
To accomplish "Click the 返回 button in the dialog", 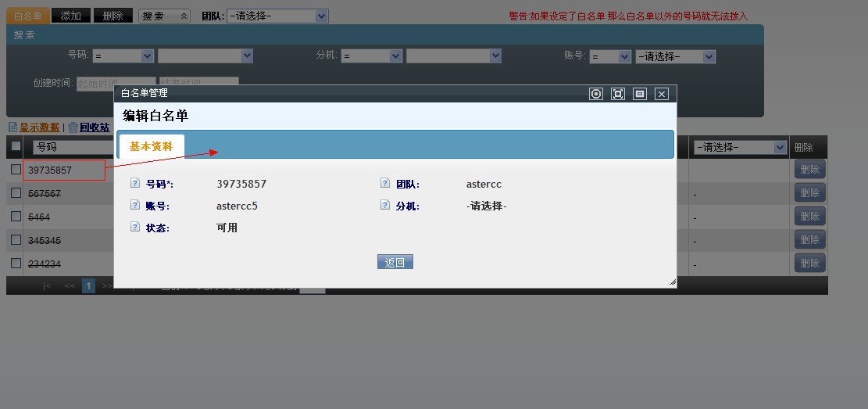I will pyautogui.click(x=395, y=263).
